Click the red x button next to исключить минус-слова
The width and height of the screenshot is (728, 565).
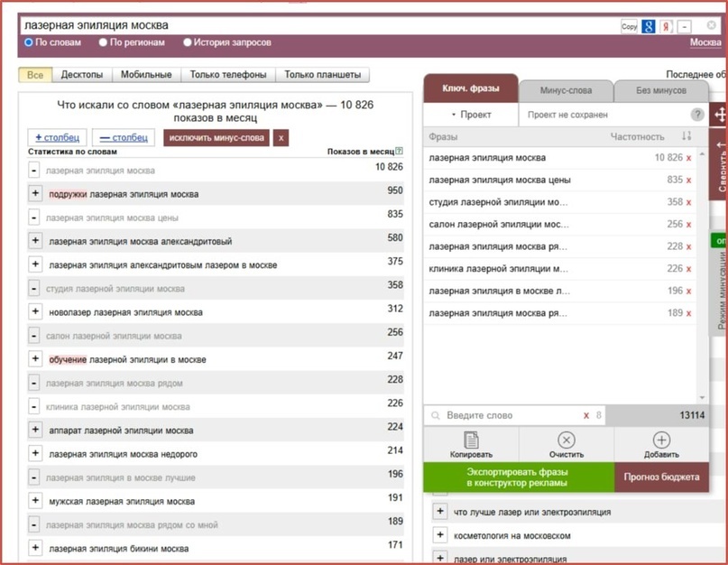pos(281,138)
